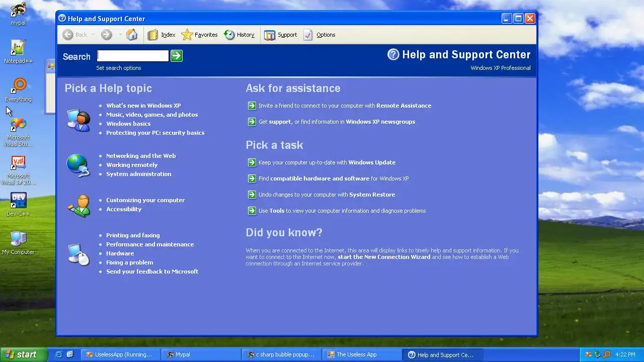Image resolution: width=644 pixels, height=362 pixels.
Task: Open Options in the toolbar
Action: tap(319, 35)
